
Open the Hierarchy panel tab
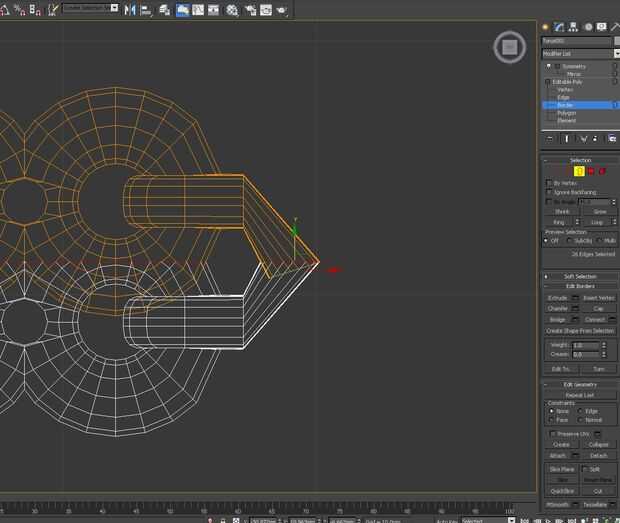[571, 27]
